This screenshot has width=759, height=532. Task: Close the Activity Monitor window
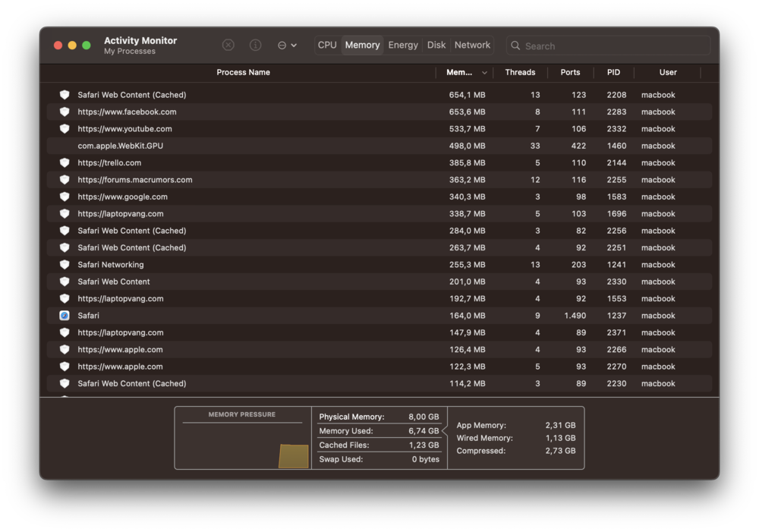[x=58, y=45]
